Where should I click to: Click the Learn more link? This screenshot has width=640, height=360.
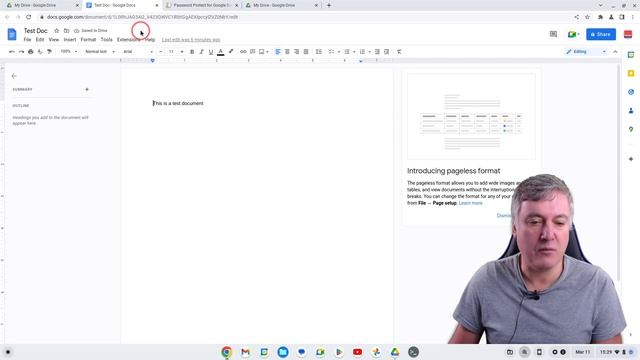coord(470,203)
